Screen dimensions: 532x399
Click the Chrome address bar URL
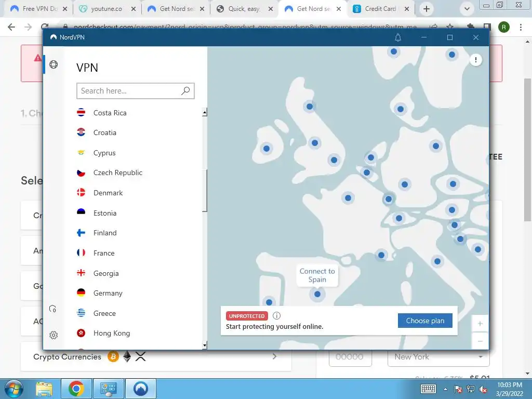244,27
